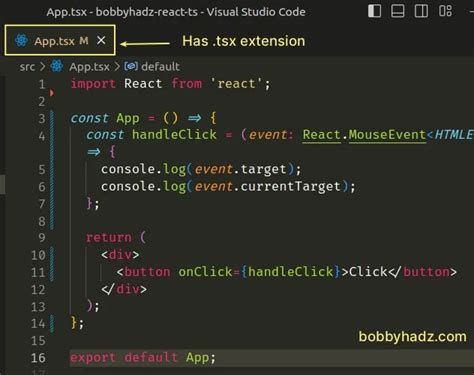The width and height of the screenshot is (474, 375).
Task: Click the 'import' keyword on line 1
Action: coord(93,83)
